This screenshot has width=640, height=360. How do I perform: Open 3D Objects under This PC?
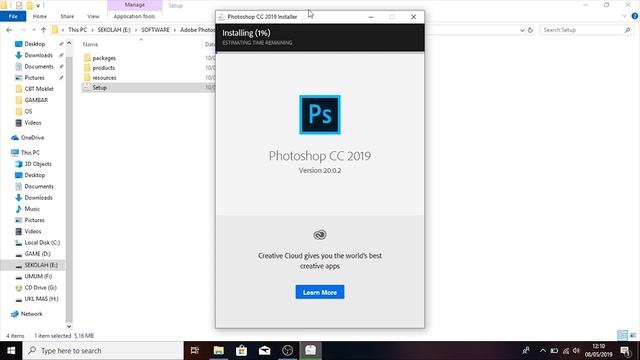(x=38, y=164)
